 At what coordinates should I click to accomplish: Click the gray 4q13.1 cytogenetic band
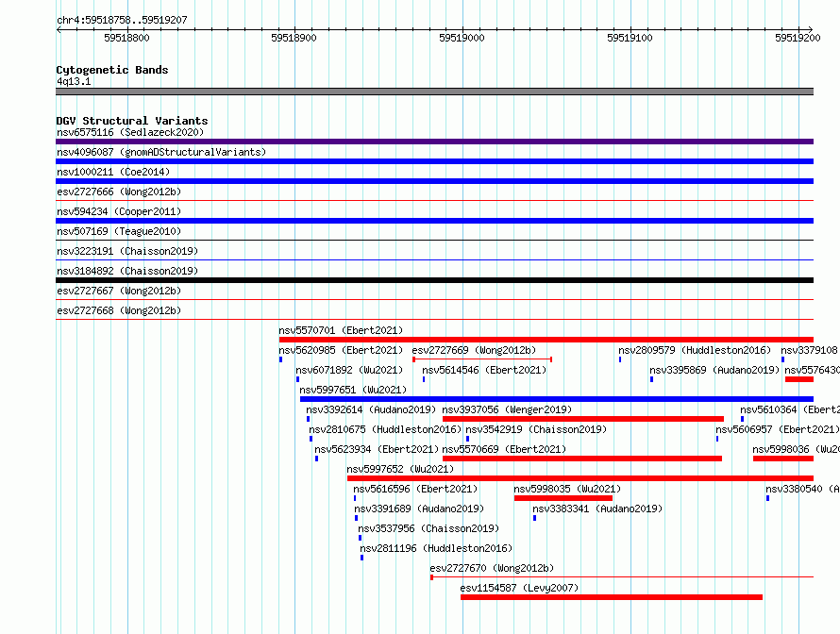point(434,92)
